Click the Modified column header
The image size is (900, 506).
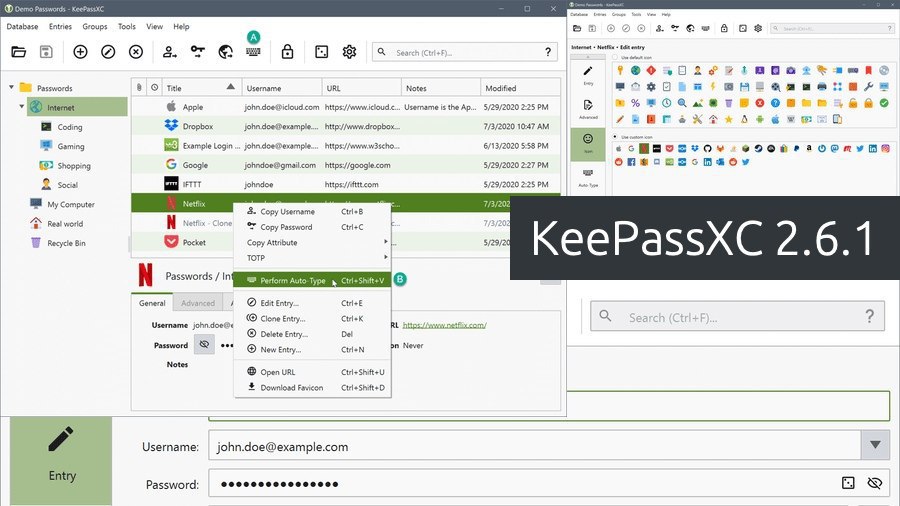click(x=519, y=88)
